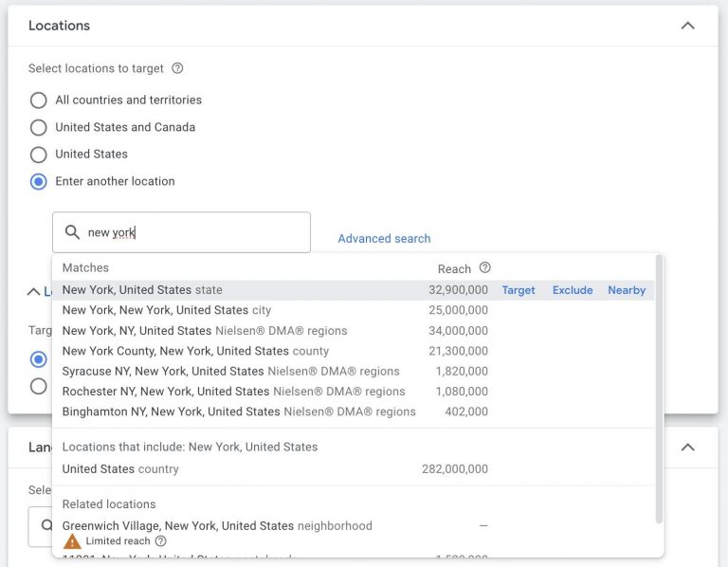Select United States and Canada option
This screenshot has height=567, width=728.
point(39,127)
